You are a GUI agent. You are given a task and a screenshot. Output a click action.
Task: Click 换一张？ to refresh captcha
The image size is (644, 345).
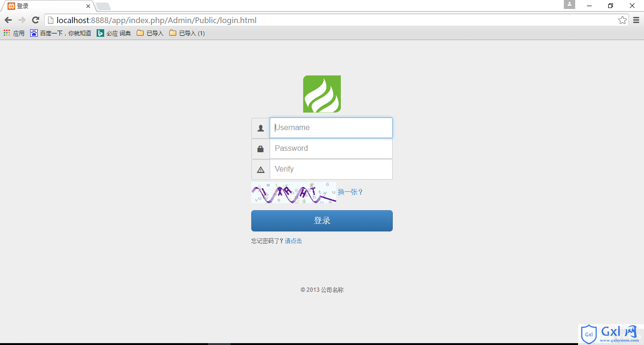coord(350,192)
